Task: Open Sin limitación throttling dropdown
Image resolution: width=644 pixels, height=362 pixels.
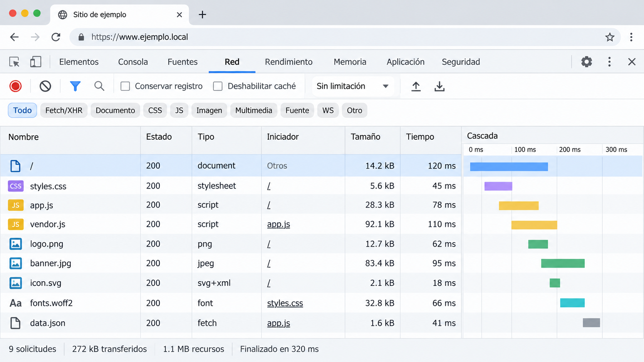Action: click(352, 86)
